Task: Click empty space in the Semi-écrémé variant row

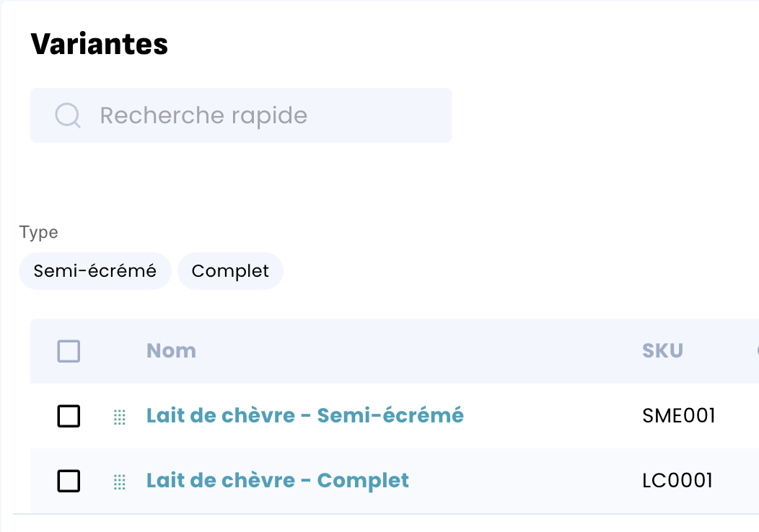Action: [548, 416]
